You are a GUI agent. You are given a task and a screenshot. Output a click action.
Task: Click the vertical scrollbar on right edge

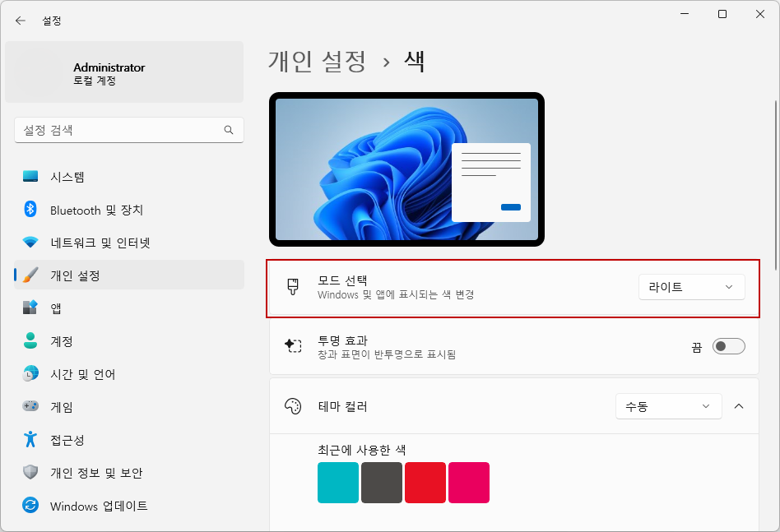(776, 185)
